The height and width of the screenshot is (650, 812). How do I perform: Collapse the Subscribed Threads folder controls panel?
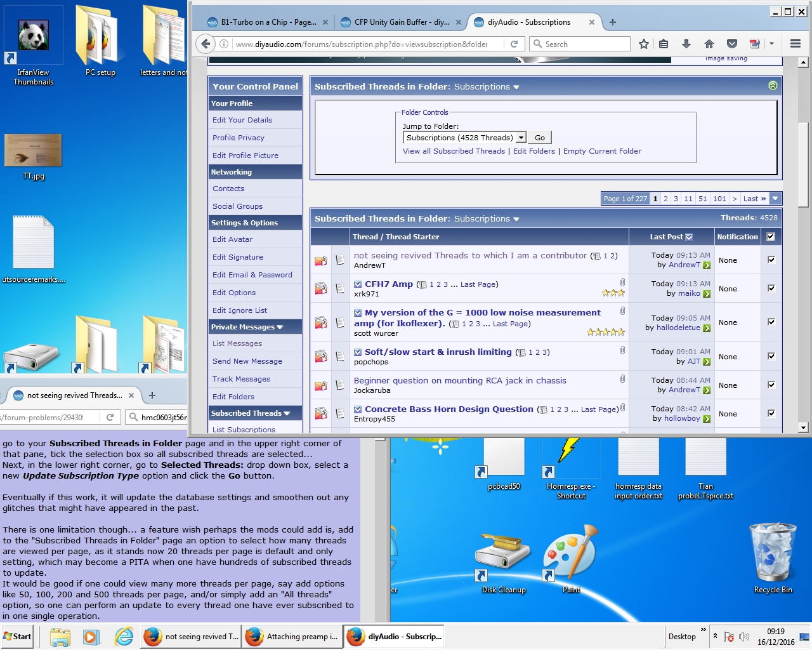coord(773,86)
